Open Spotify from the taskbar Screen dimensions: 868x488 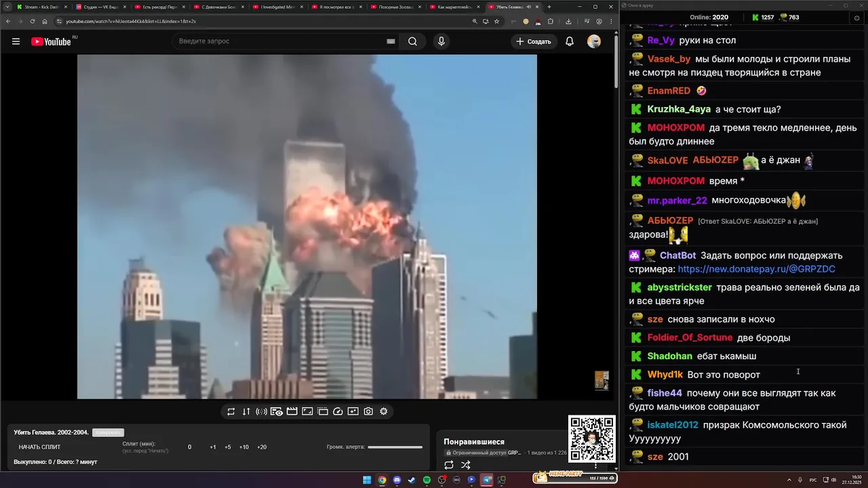tap(427, 480)
